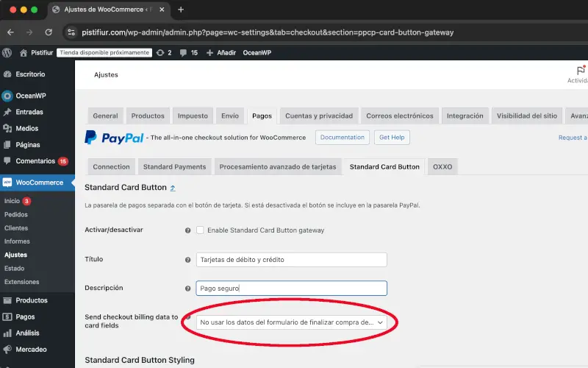Viewport: 588px width, 368px height.
Task: Switch to the Impuesto tab
Action: click(193, 116)
